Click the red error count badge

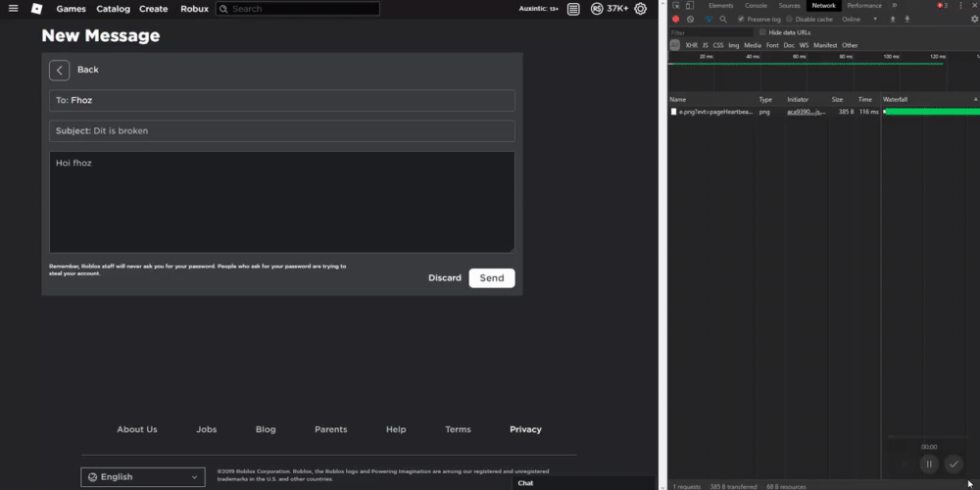(x=942, y=6)
